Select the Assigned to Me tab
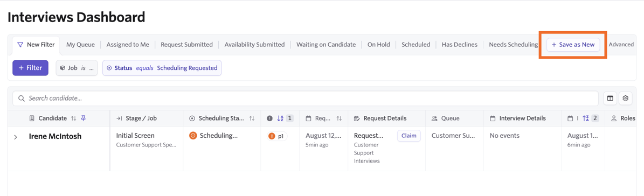 click(128, 45)
